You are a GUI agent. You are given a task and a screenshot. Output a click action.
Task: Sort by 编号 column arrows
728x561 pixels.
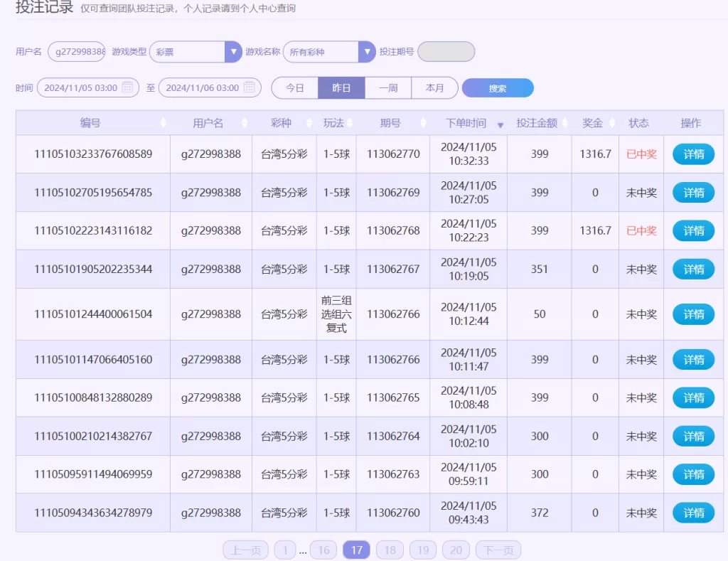click(x=163, y=123)
